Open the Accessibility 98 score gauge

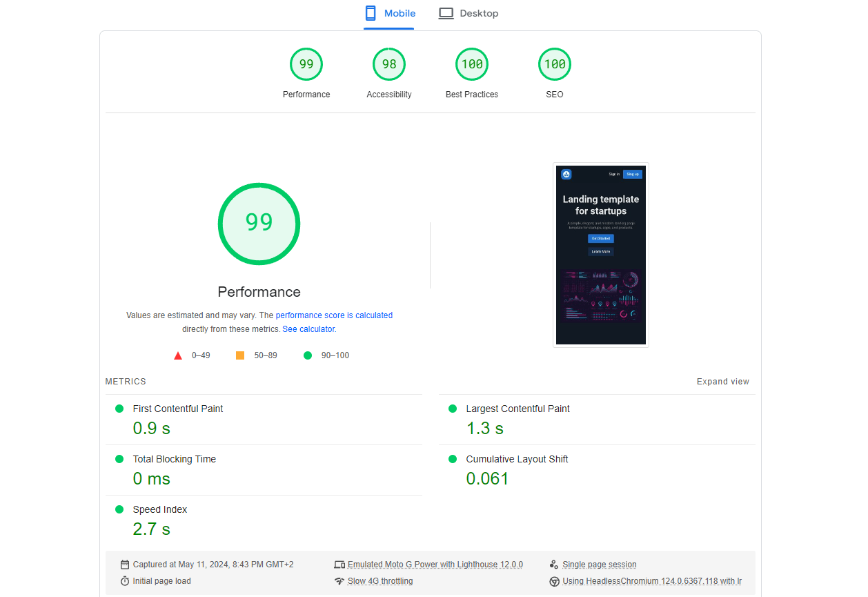(389, 64)
